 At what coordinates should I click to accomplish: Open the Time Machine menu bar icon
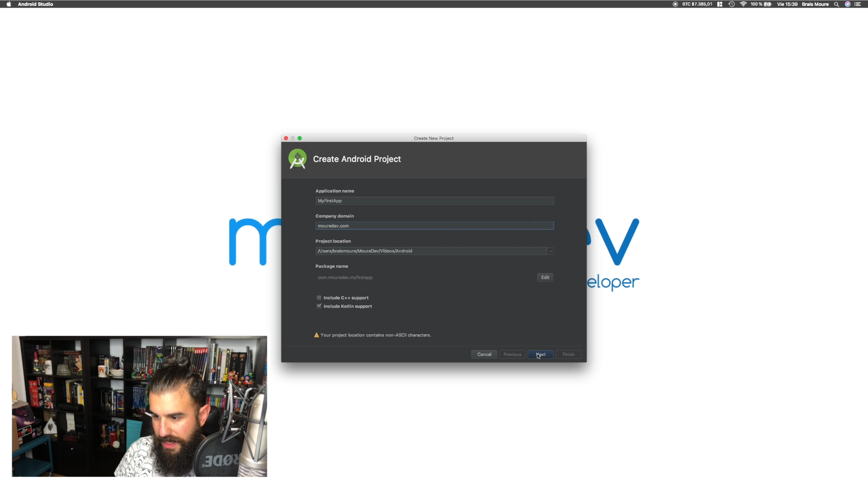pos(731,4)
